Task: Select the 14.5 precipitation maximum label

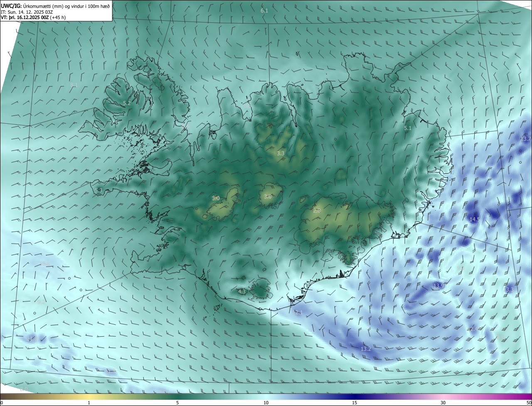Action: tap(475, 219)
